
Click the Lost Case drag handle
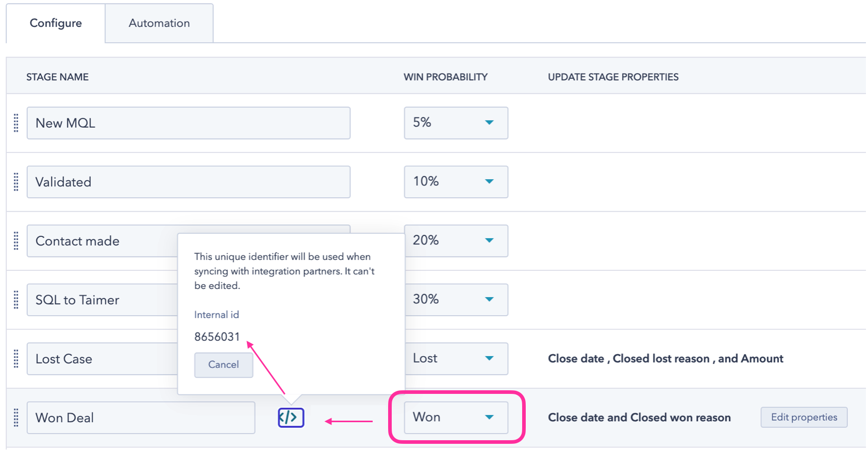click(x=16, y=358)
